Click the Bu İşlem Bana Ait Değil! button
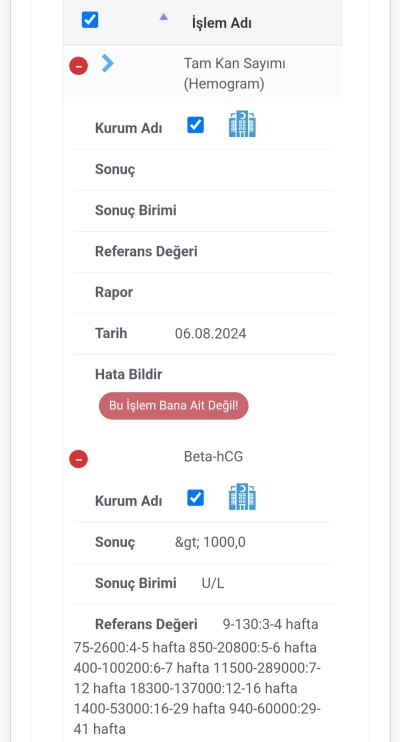 click(173, 406)
